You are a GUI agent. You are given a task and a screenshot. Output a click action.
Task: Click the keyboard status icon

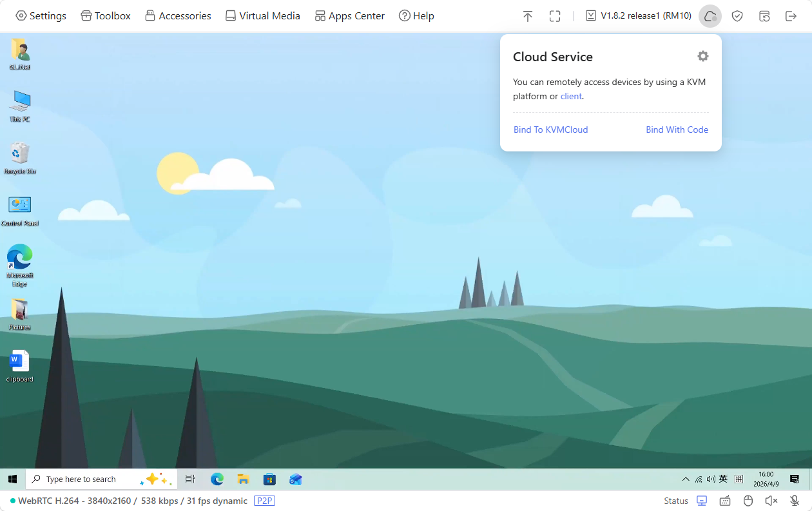pyautogui.click(x=725, y=501)
